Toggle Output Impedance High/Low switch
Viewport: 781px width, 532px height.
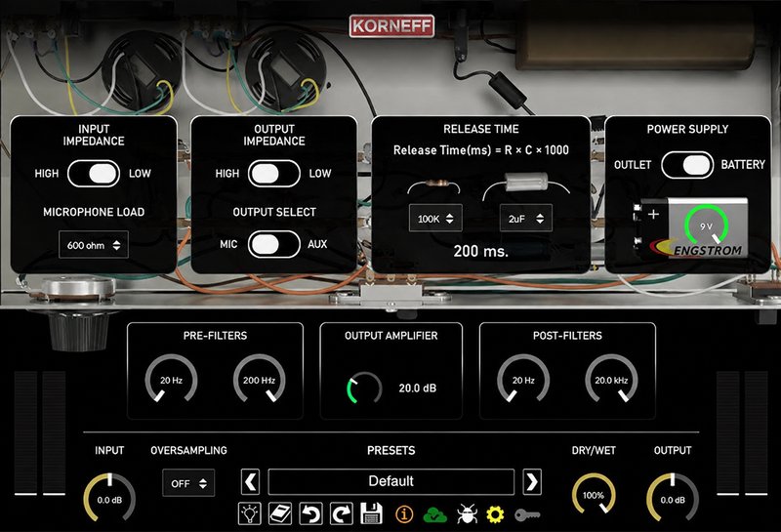tap(274, 174)
